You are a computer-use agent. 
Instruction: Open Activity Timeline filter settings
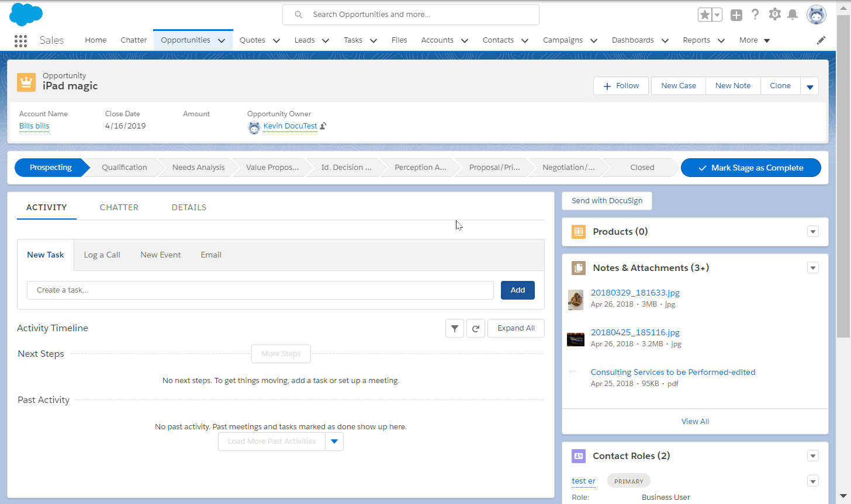455,328
